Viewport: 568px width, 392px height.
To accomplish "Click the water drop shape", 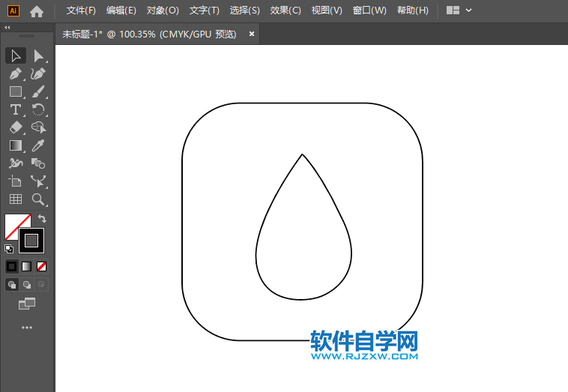I will click(303, 227).
